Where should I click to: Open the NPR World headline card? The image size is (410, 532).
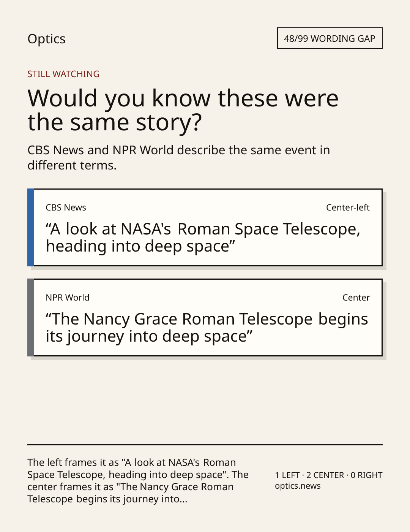[x=205, y=317]
